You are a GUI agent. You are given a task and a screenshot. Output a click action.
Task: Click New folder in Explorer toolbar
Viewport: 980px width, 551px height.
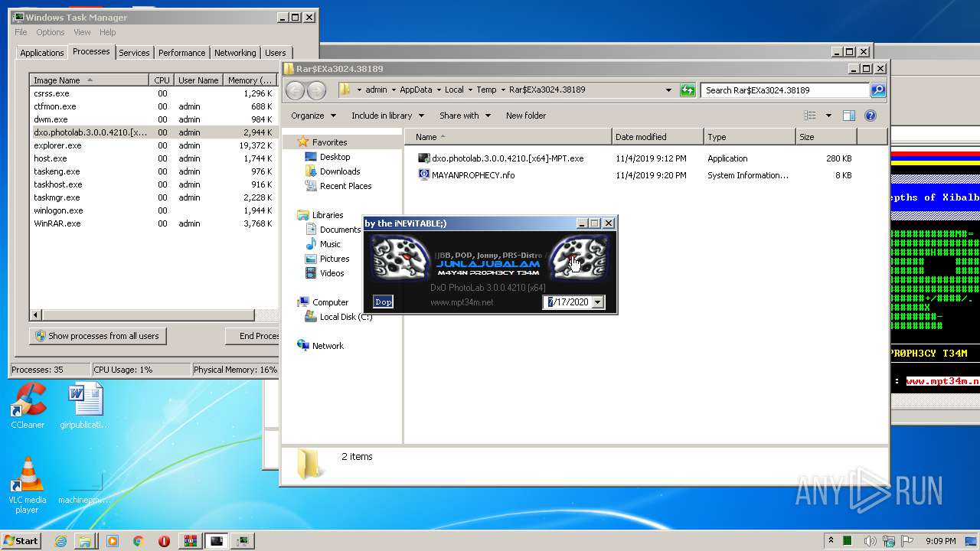click(526, 116)
